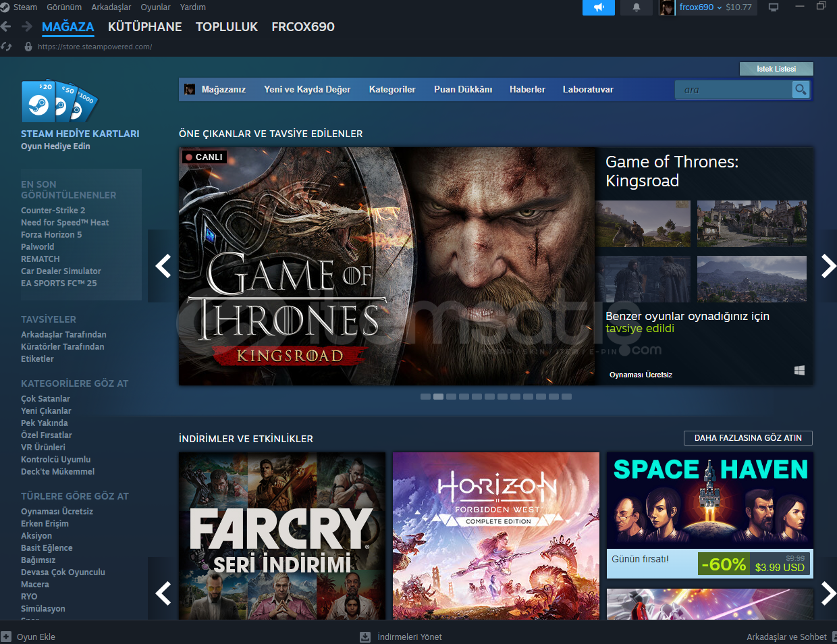Screen dimensions: 837x644
Task: Click the STEAM HEDİYE KARTLARI heading
Action: [x=80, y=134]
